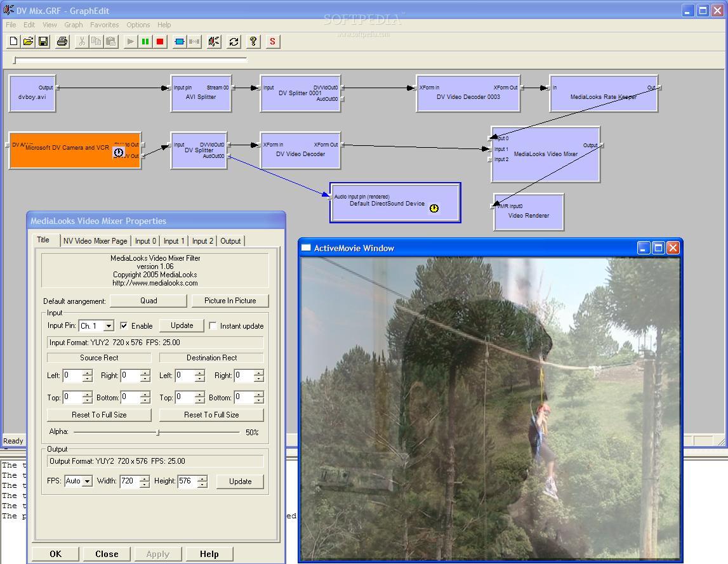This screenshot has width=728, height=564.
Task: Click the Source Rect Left spinner arrows
Action: click(x=88, y=376)
